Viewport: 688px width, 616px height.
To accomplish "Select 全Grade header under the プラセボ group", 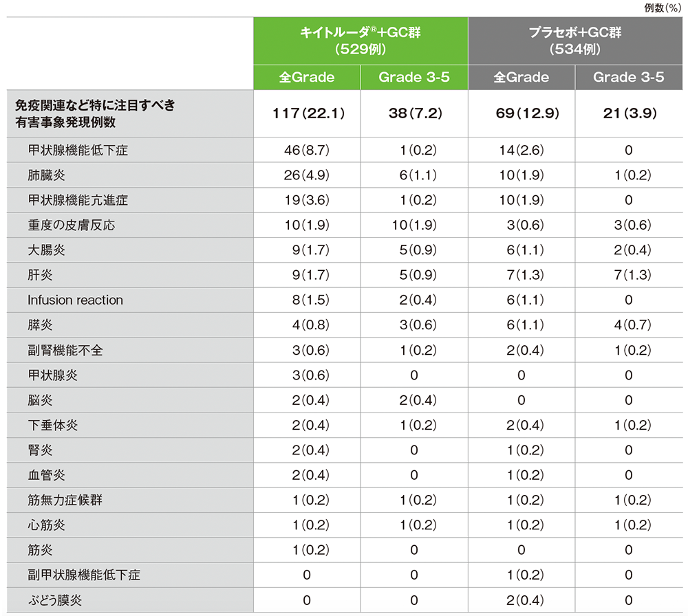I will point(522,77).
